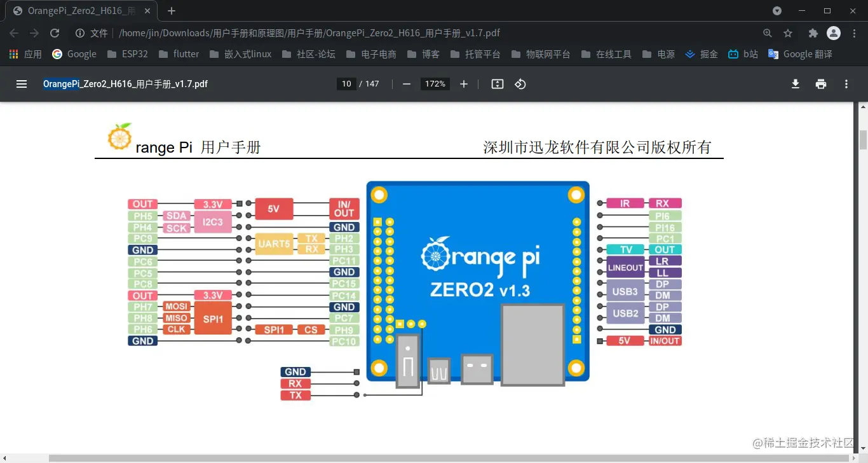This screenshot has height=463, width=868.
Task: Click the CLK pin label
Action: coord(177,329)
